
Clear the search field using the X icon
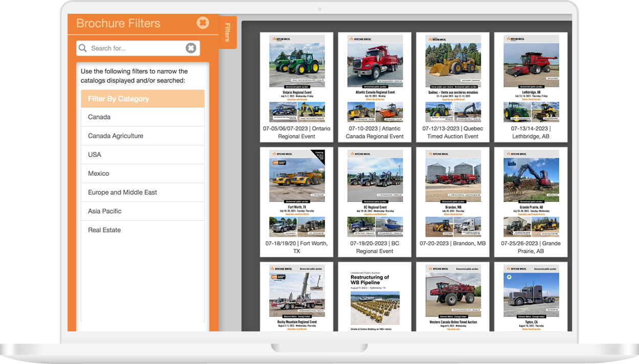[191, 48]
